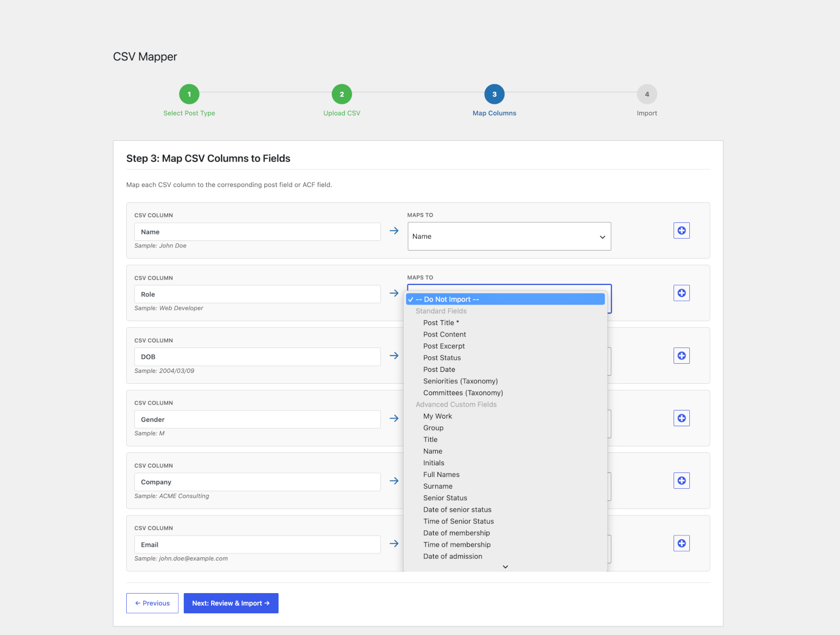
Task: Click arrow icon next to Role column
Action: [x=394, y=293]
